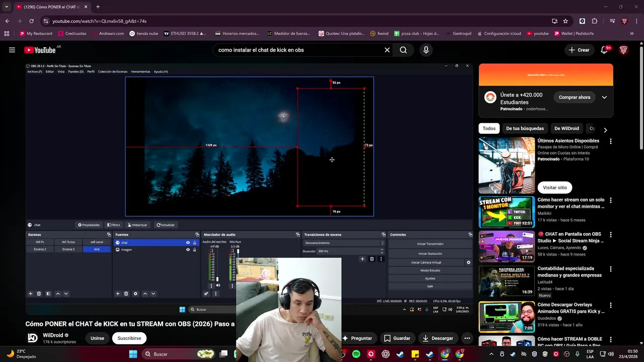Click Visitar sitio on the sponsored card
644x362 pixels.
[554, 188]
